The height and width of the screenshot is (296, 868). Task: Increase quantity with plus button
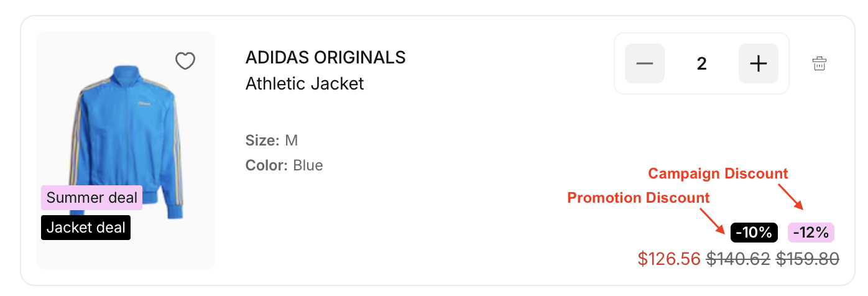click(759, 63)
